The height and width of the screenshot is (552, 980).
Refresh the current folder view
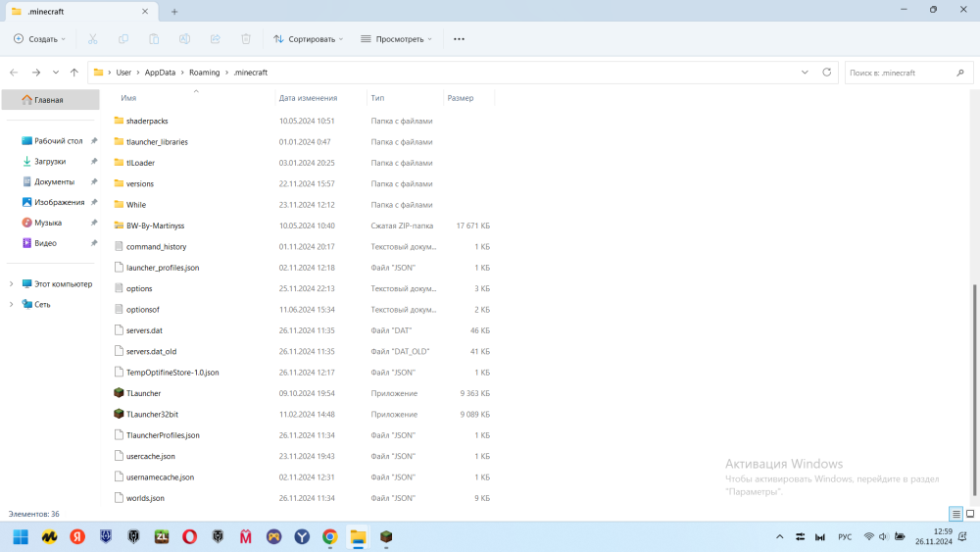[826, 73]
